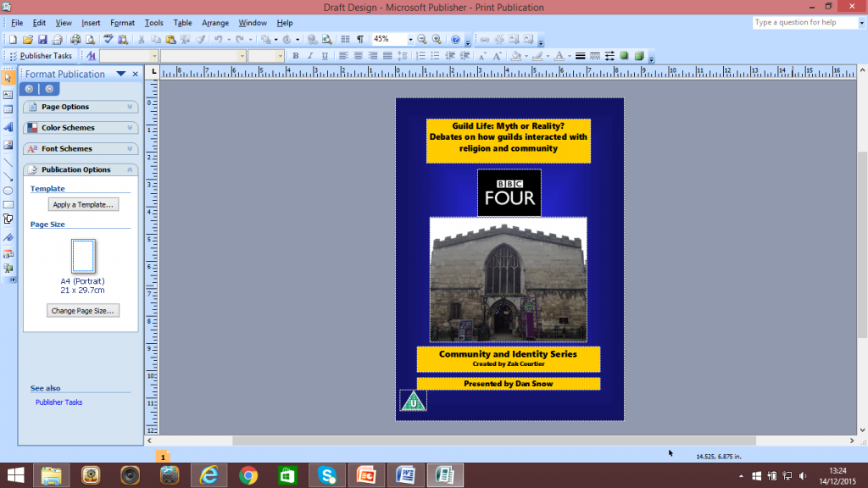This screenshot has height=488, width=868.
Task: Create a new publication with New icon
Action: click(x=12, y=39)
